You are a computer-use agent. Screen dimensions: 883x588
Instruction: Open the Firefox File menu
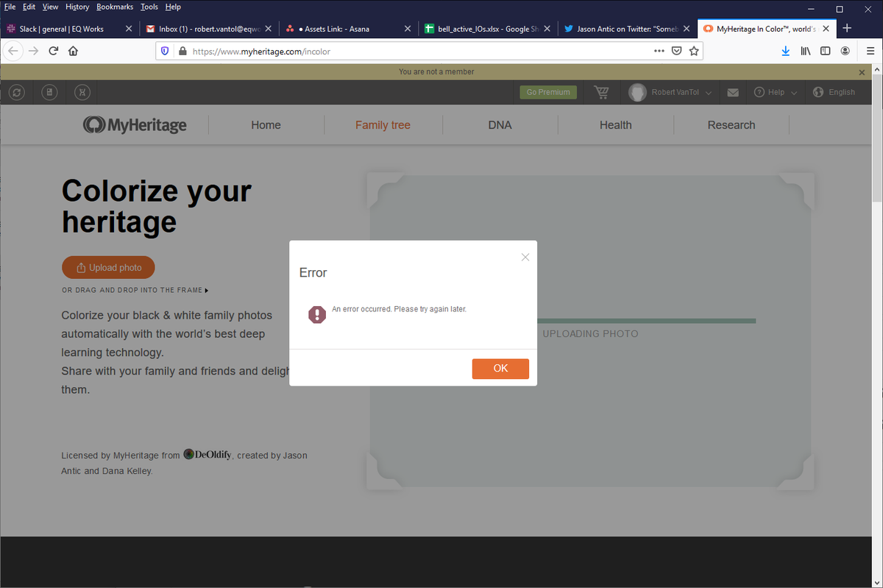[10, 7]
